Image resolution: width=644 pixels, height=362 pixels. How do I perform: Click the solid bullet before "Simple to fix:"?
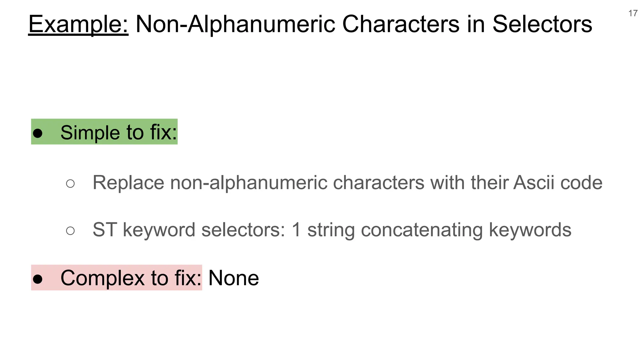coord(38,133)
